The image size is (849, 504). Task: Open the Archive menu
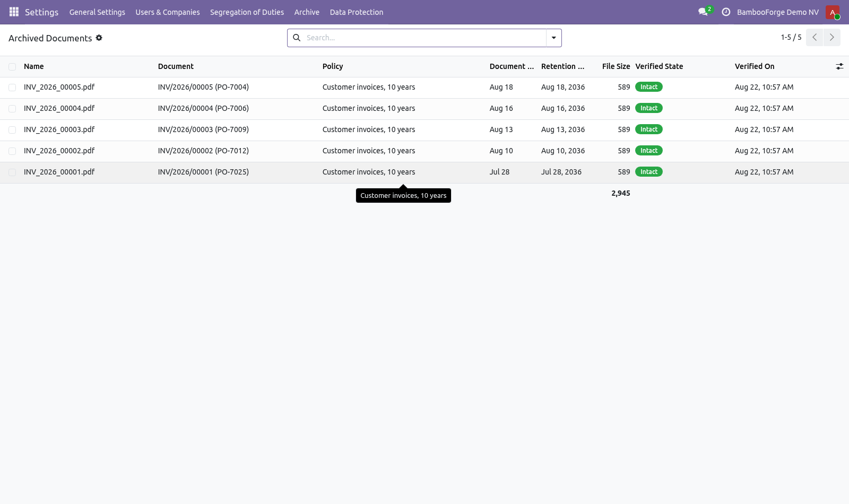[x=307, y=12]
